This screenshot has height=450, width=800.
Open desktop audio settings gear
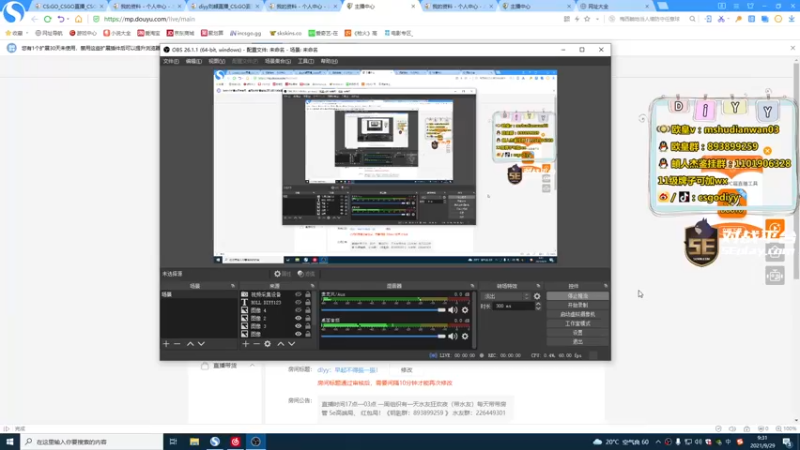[x=465, y=336]
